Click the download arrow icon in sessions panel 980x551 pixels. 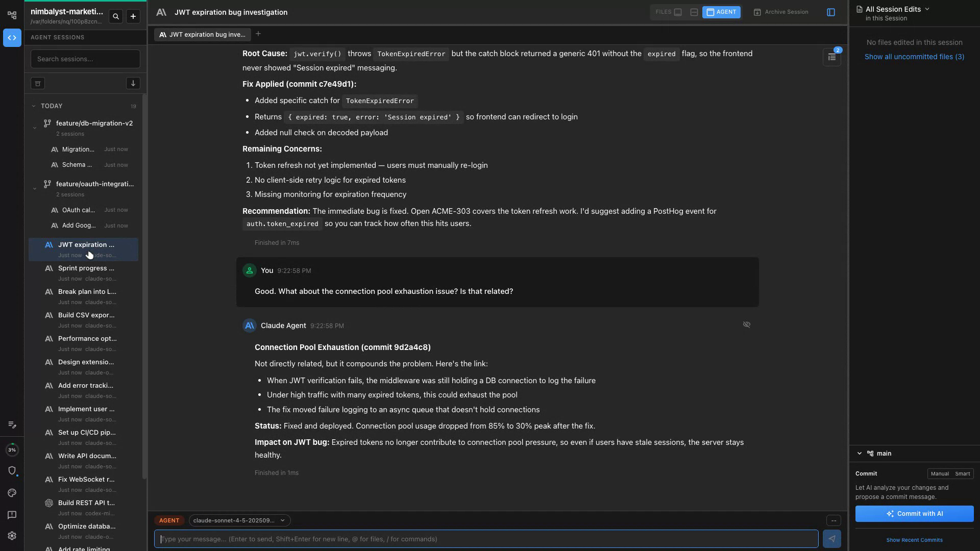tap(133, 83)
